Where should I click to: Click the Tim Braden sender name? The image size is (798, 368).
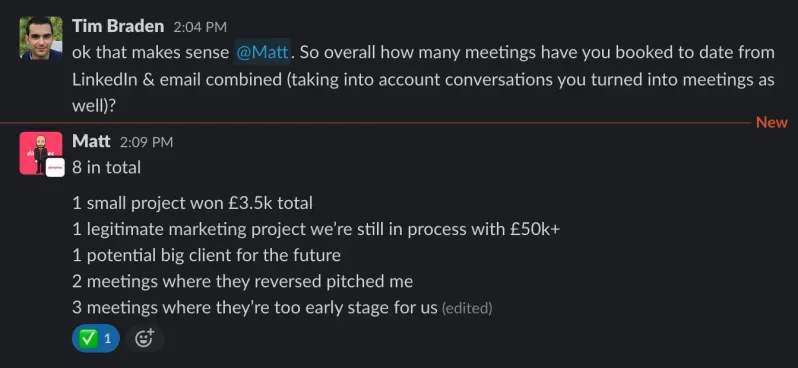click(118, 26)
